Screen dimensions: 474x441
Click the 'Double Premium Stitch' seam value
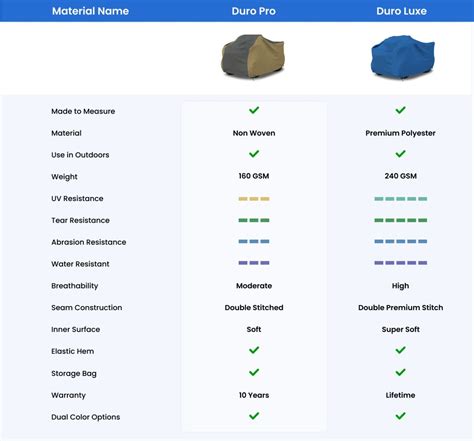point(401,307)
